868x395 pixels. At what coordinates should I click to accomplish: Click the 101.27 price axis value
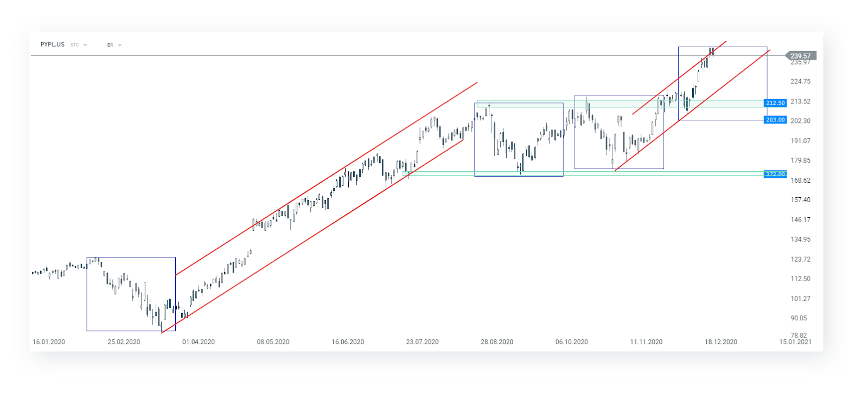800,299
